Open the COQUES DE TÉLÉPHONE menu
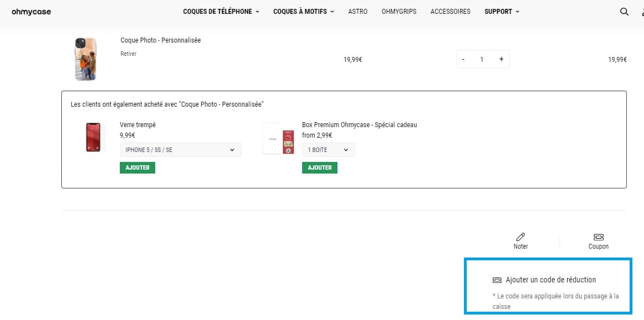Viewport: 644px width, 320px height. (x=220, y=11)
